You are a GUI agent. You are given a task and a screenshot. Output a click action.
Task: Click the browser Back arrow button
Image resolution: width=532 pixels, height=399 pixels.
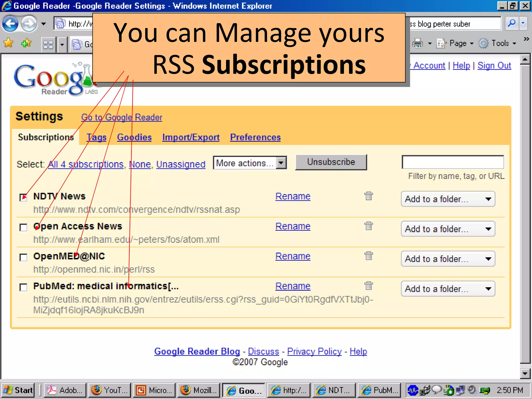[10, 24]
